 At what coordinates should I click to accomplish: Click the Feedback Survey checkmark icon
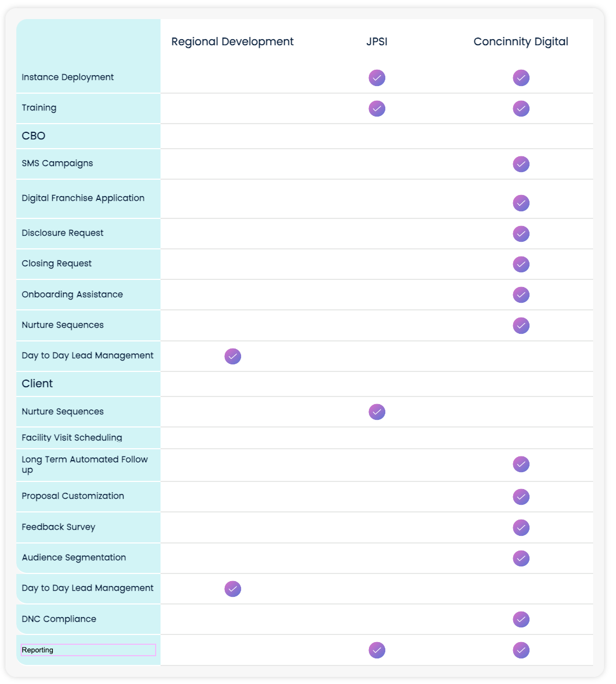click(x=521, y=528)
